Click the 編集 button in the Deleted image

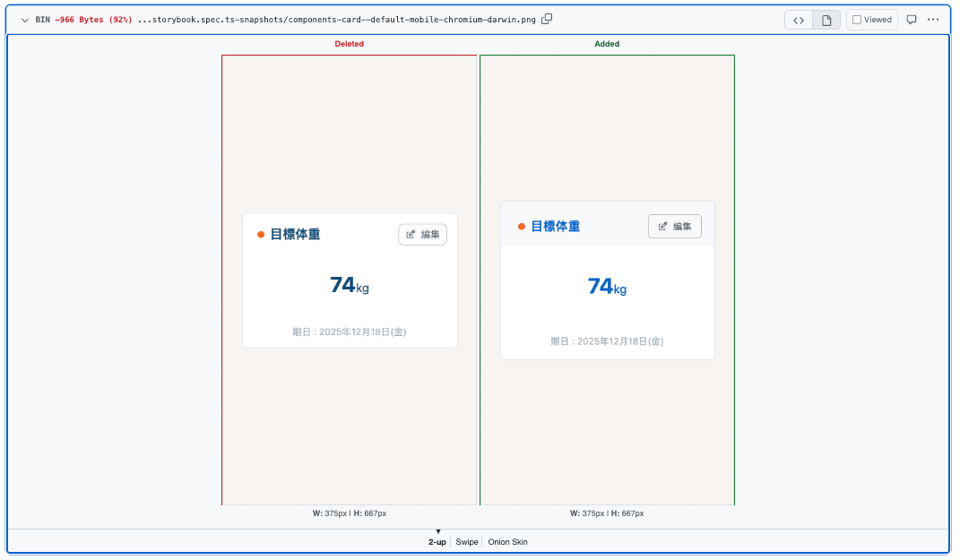[x=422, y=235]
